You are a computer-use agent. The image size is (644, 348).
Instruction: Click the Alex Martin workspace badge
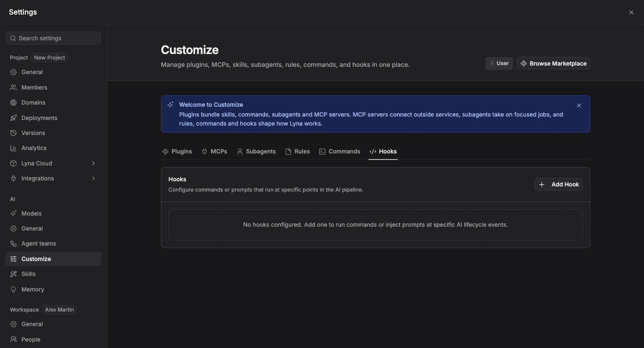click(59, 310)
